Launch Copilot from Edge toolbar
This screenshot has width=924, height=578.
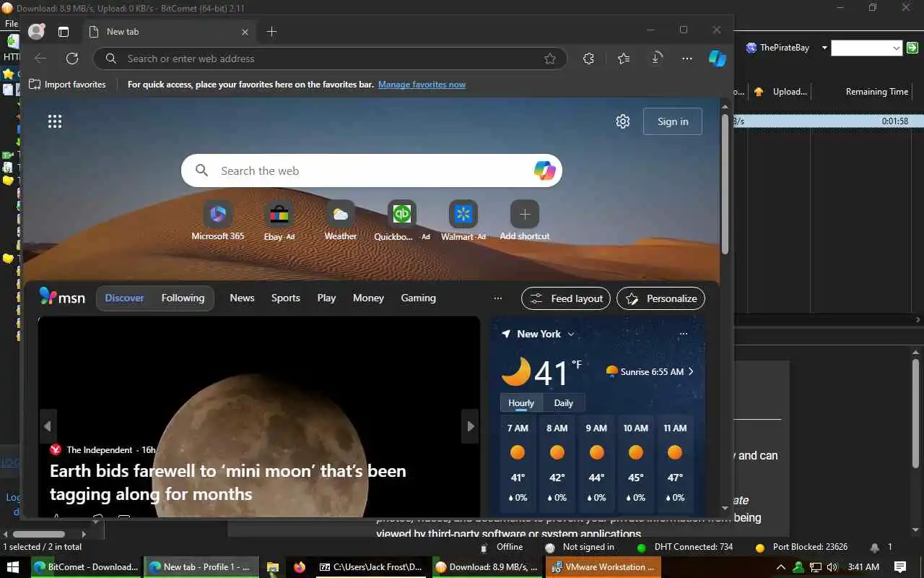718,59
